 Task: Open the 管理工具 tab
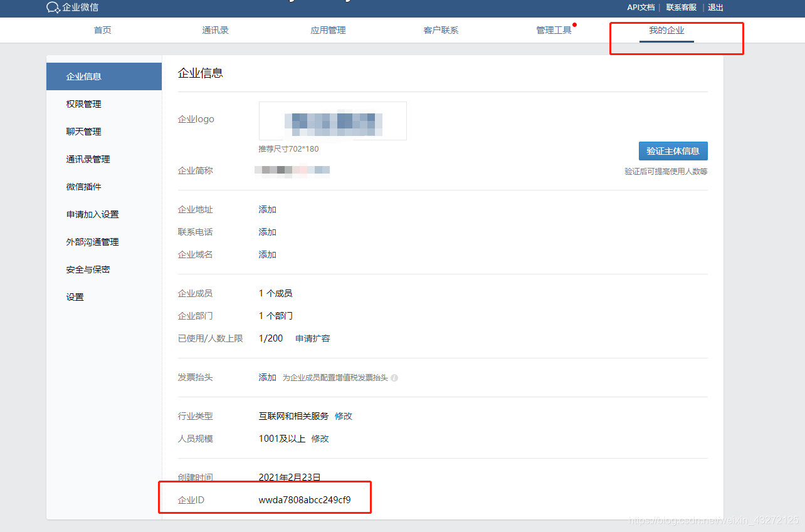click(554, 30)
